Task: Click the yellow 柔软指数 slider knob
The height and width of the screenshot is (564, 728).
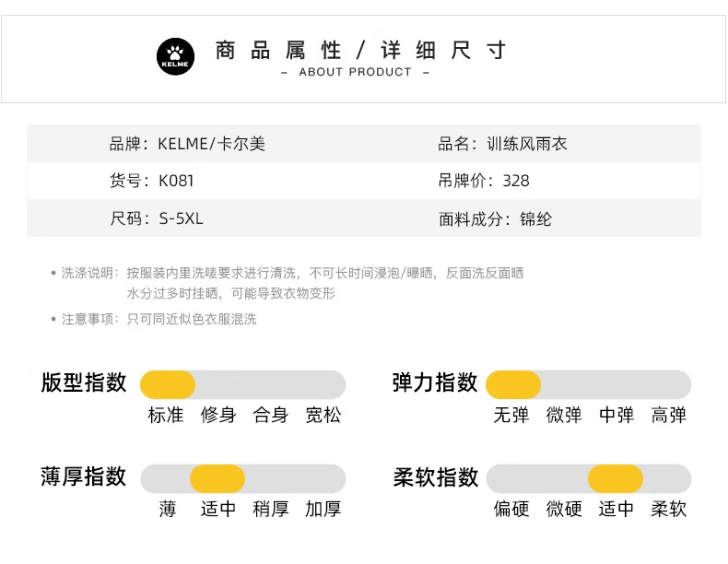Action: [616, 479]
